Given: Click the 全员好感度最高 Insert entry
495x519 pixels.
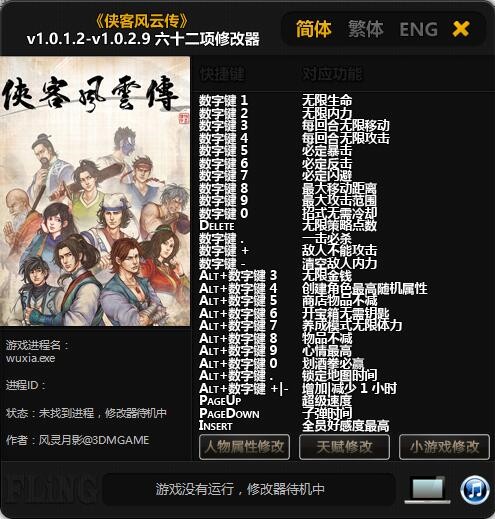Looking at the screenshot, I should (346, 426).
